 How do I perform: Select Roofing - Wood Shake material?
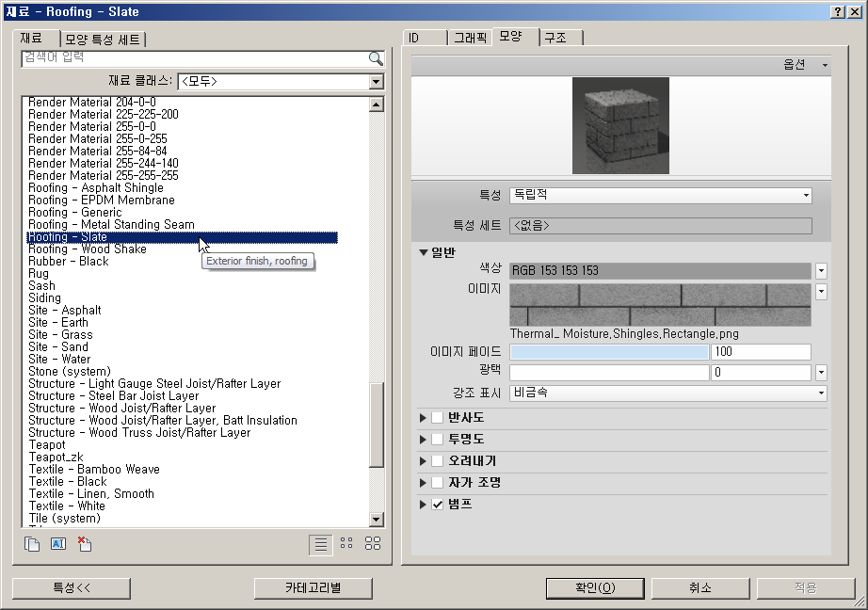(x=88, y=249)
